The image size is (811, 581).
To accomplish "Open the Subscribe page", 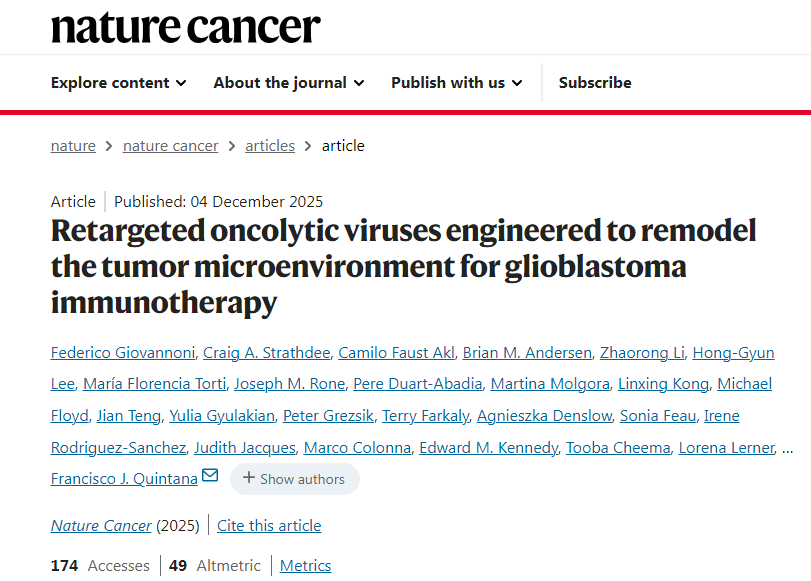I will click(x=595, y=83).
